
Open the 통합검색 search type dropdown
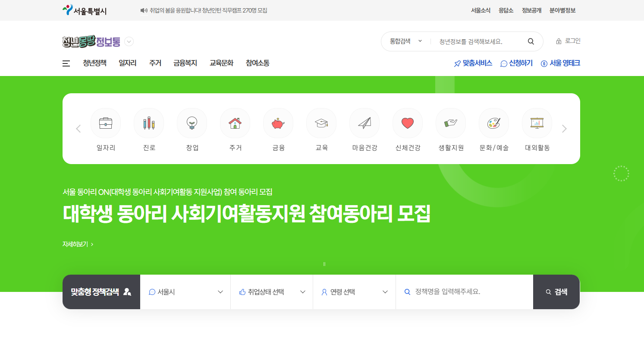405,41
